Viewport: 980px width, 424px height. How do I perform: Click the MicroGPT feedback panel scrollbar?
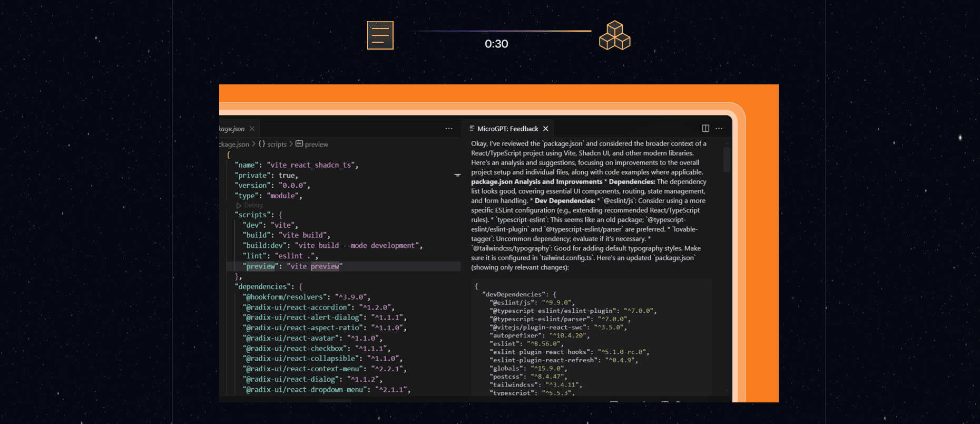point(727,159)
